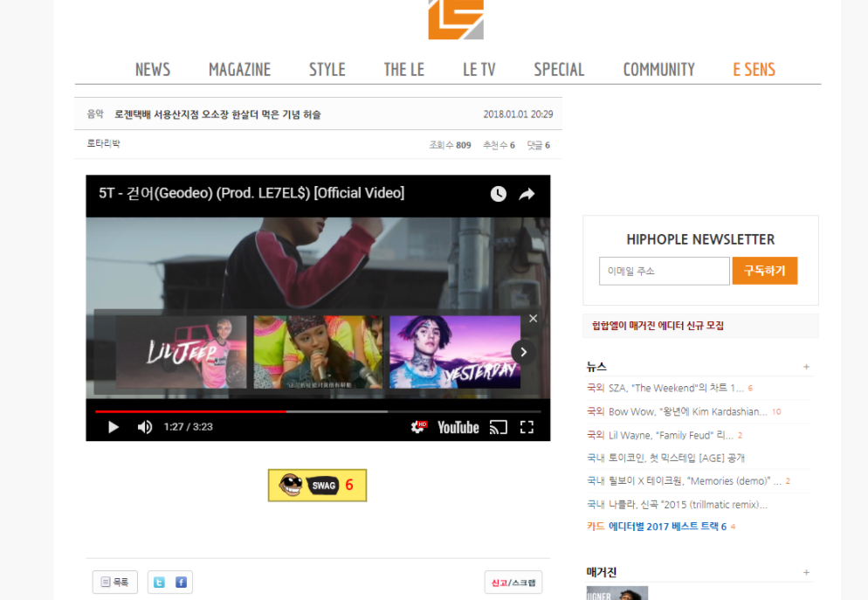868x600 pixels.
Task: Expand the 뉴스 section plus sign
Action: tap(806, 367)
